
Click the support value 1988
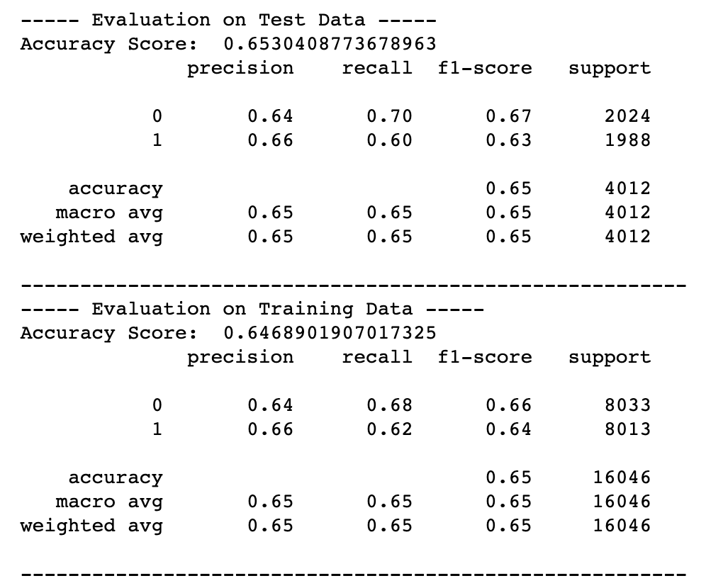(627, 141)
